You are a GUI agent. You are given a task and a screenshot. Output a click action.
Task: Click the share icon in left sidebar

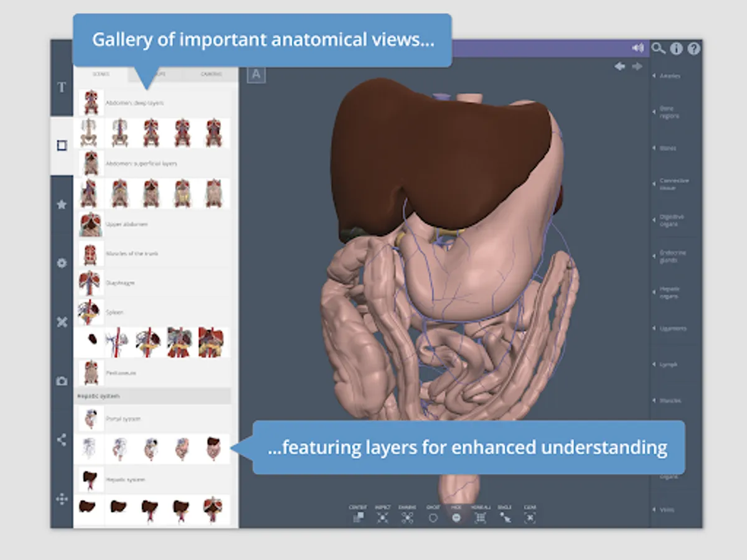pos(62,440)
